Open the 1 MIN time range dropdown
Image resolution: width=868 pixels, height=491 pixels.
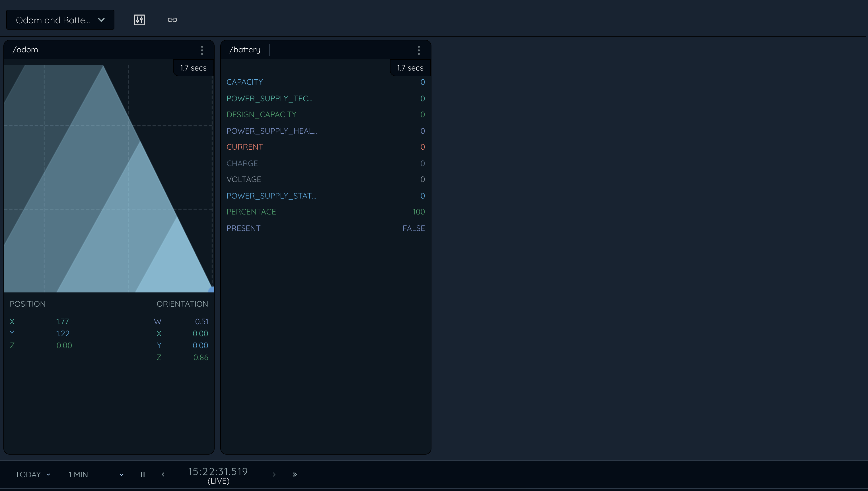point(96,474)
